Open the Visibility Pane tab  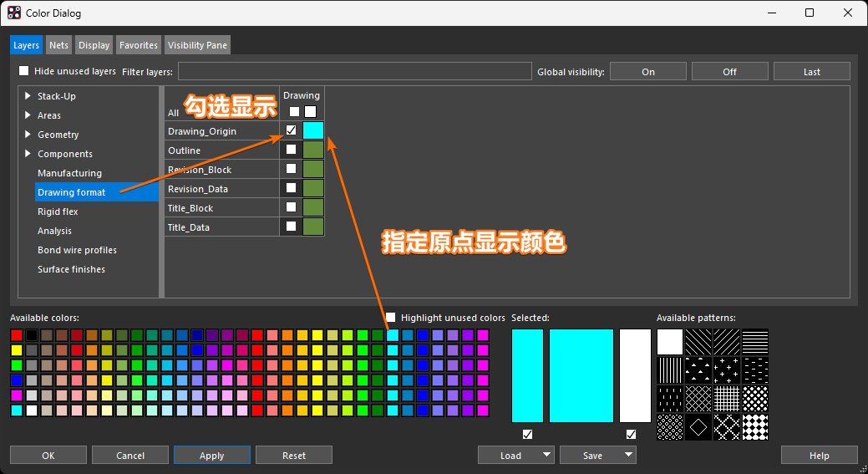point(196,45)
